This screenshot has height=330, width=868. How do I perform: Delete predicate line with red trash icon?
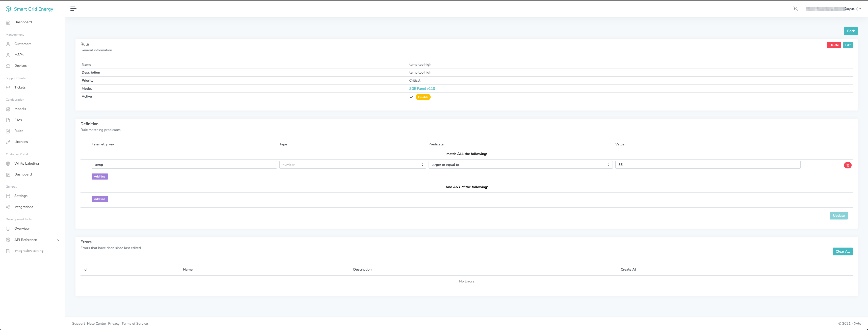[848, 165]
